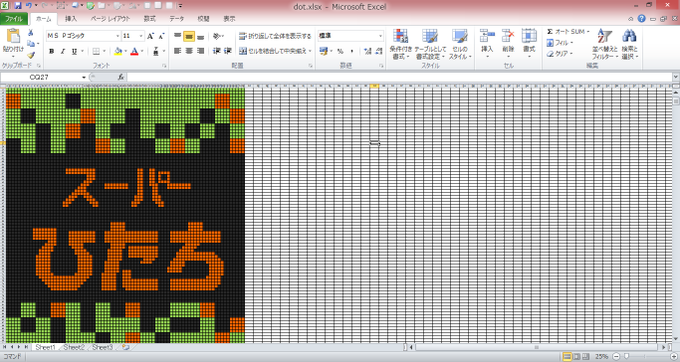Click zoom out minus button
The height and width of the screenshot is (362, 680).
[616, 356]
